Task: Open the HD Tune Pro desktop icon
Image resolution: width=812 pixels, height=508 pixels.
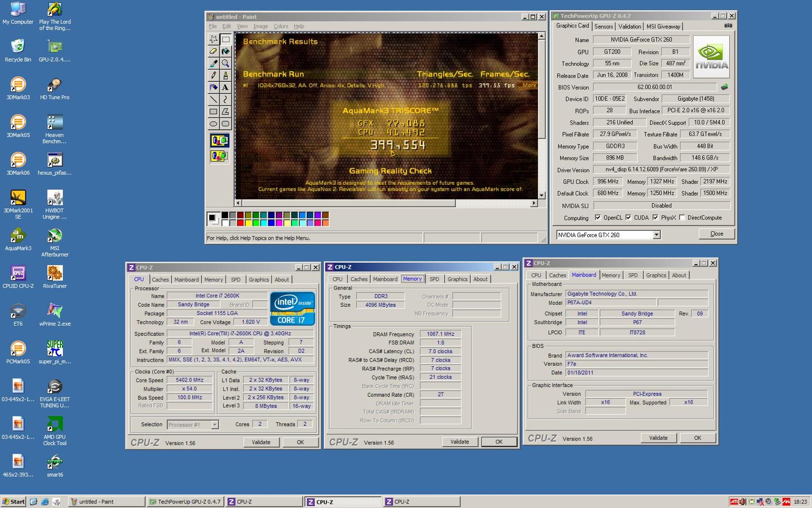Action: point(55,88)
